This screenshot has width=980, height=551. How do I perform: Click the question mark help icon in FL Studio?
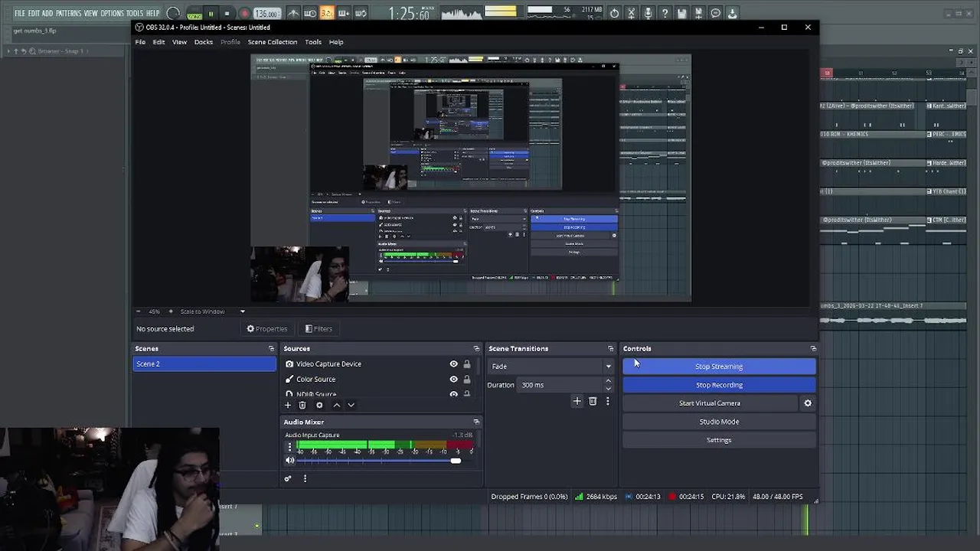coord(665,13)
